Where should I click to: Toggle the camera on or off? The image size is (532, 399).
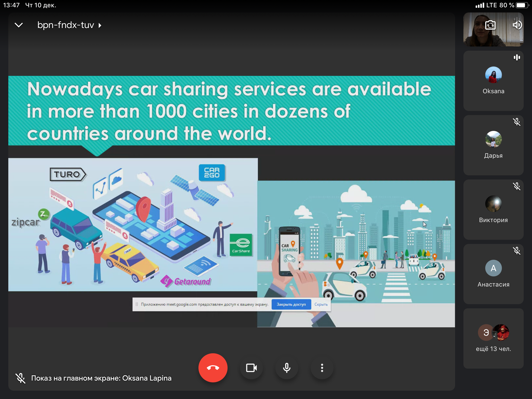(251, 368)
